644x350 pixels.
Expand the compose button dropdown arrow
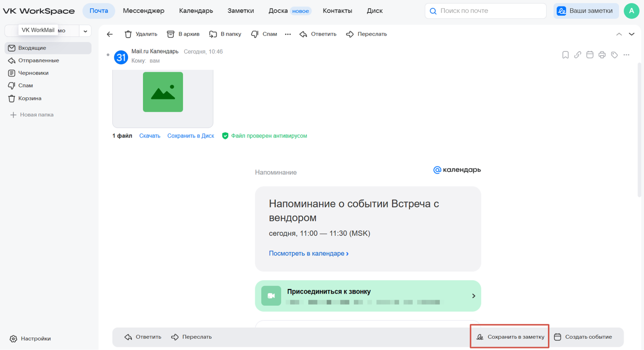click(85, 31)
